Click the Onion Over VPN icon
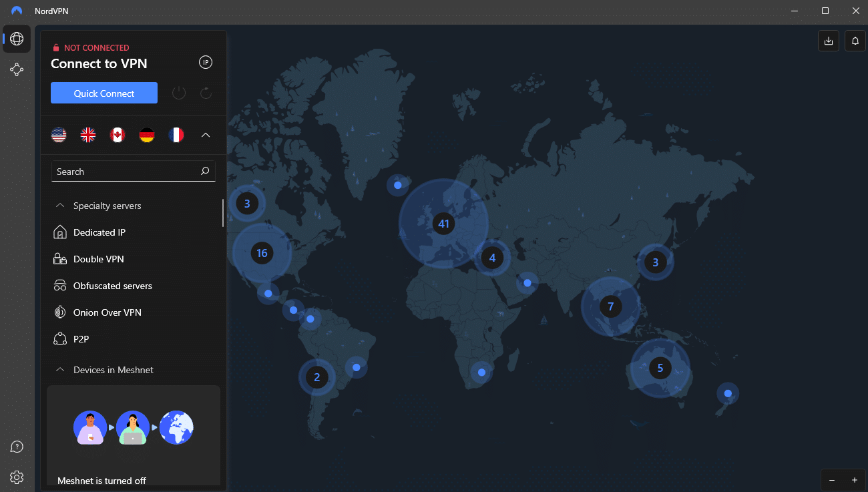This screenshot has width=868, height=492. (x=60, y=312)
